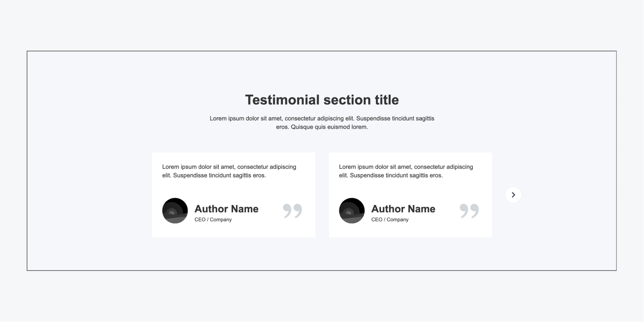This screenshot has height=322, width=644.
Task: Select the first card's quotation mark icon
Action: coord(293,211)
